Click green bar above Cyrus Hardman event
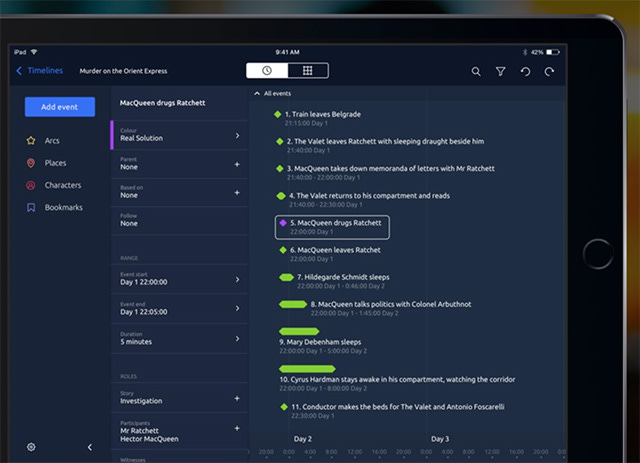The width and height of the screenshot is (640, 463). click(x=307, y=369)
